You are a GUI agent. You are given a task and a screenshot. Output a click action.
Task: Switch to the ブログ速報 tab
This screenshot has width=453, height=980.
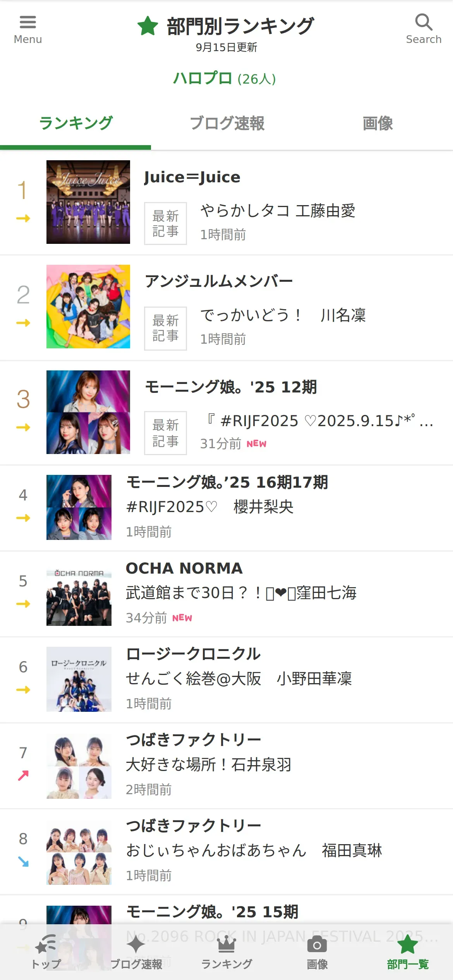click(x=226, y=123)
